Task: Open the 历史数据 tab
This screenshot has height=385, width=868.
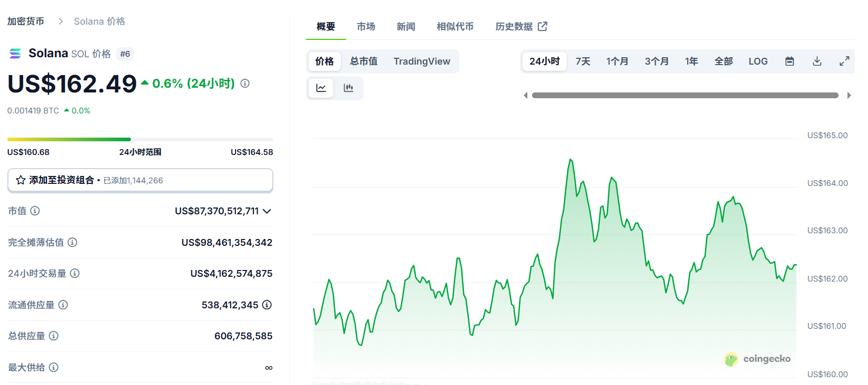Action: pos(521,26)
